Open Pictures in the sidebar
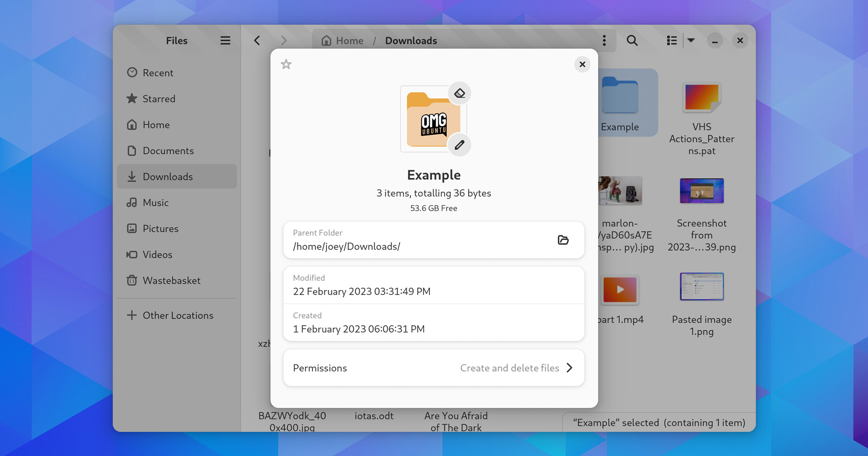The width and height of the screenshot is (868, 456). 177,228
